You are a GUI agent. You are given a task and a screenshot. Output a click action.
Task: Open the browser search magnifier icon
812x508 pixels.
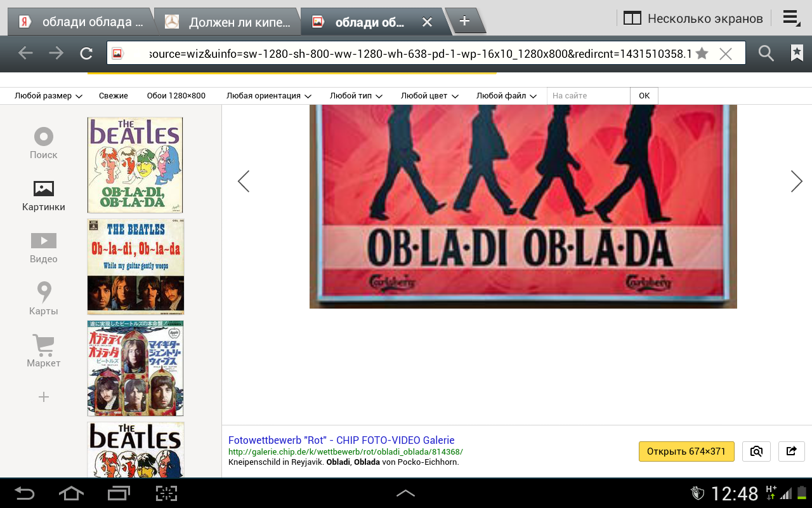(x=766, y=53)
